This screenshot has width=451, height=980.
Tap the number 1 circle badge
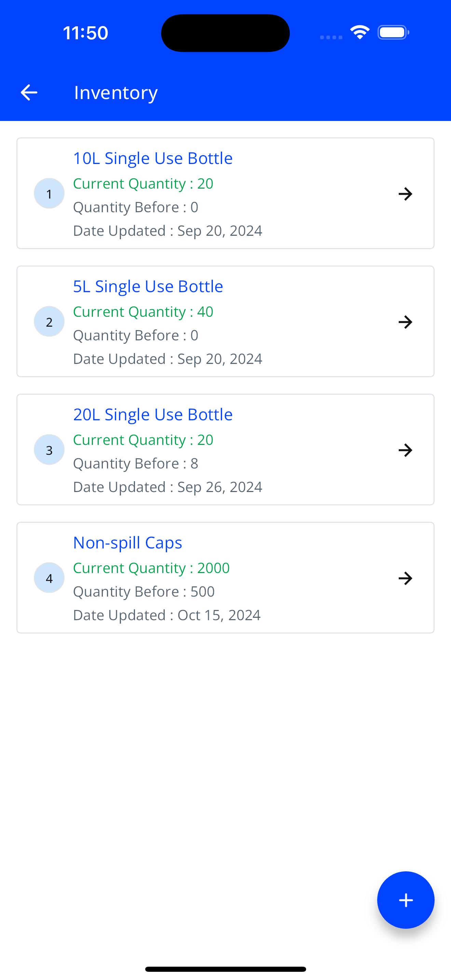tap(49, 194)
